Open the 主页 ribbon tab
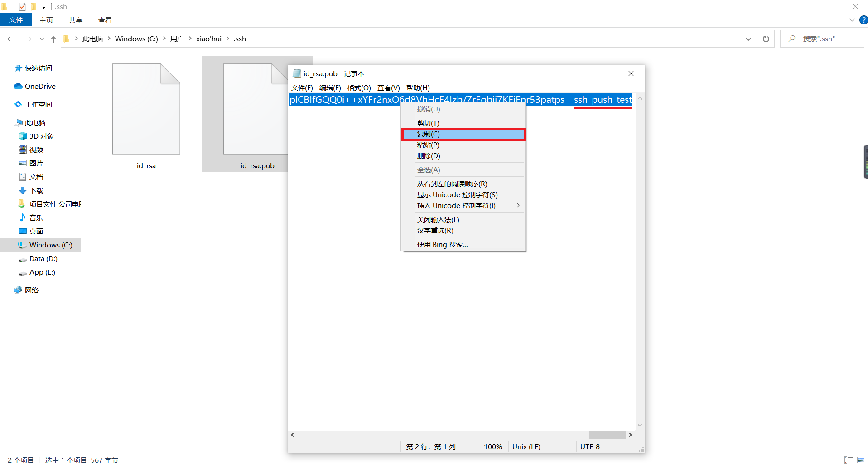The image size is (868, 465). point(46,20)
